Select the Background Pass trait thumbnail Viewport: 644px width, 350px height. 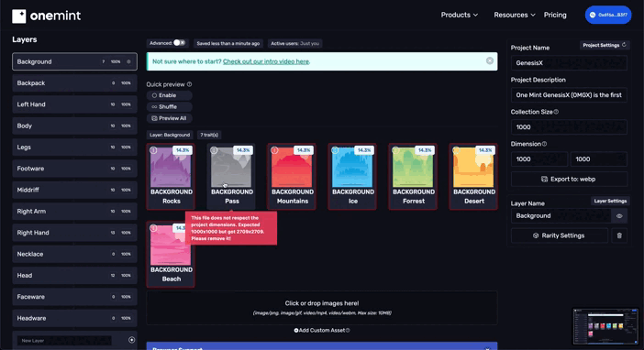231,168
